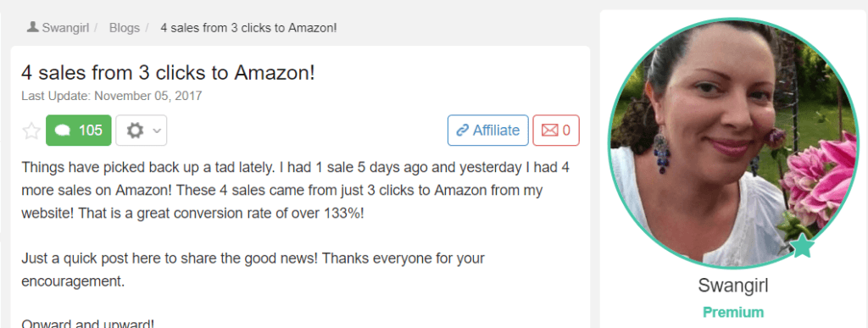Expand the chevron next to the gear
Viewport: 868px width, 328px height.
click(157, 131)
